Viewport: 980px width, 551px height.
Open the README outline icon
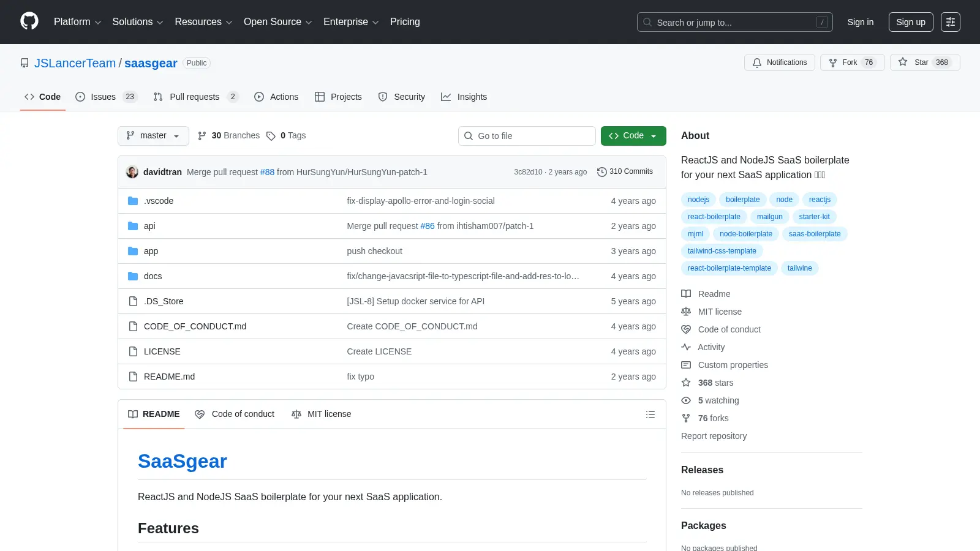coord(650,414)
